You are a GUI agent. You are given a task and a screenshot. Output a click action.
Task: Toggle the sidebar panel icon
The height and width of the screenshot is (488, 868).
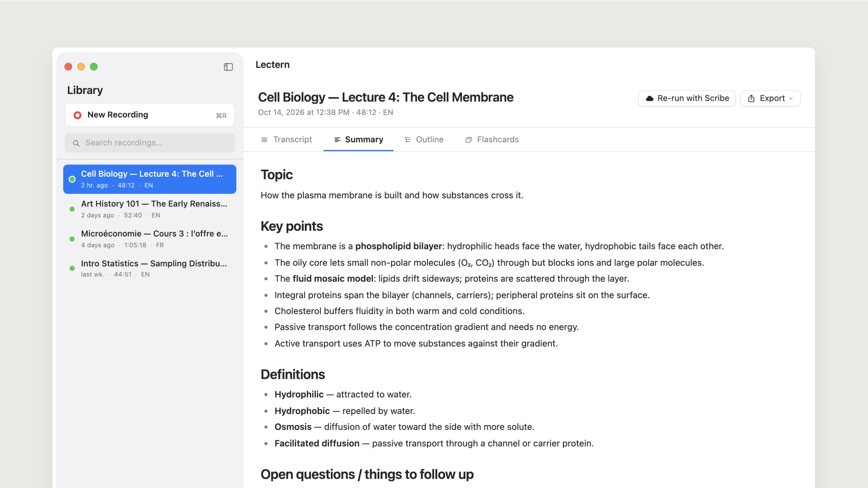[x=228, y=67]
